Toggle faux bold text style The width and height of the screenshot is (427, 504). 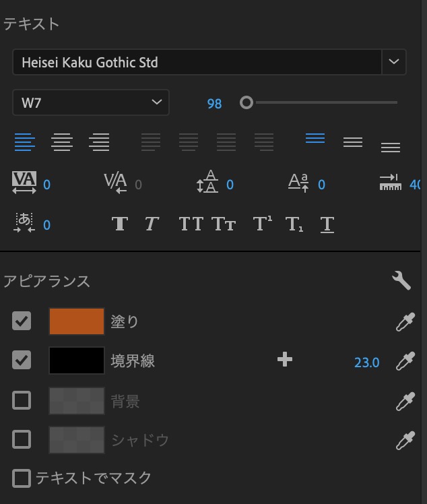tap(120, 224)
